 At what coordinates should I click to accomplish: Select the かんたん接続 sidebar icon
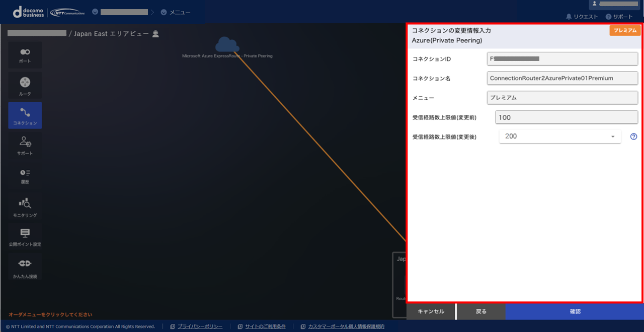(x=25, y=268)
